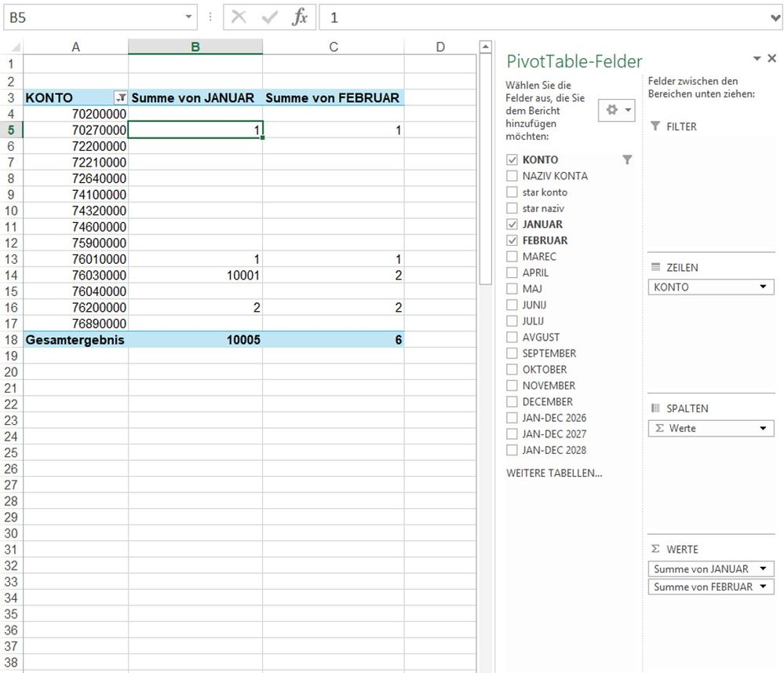Check the NAZIV KONTA field checkbox
The width and height of the screenshot is (784, 673).
point(512,176)
